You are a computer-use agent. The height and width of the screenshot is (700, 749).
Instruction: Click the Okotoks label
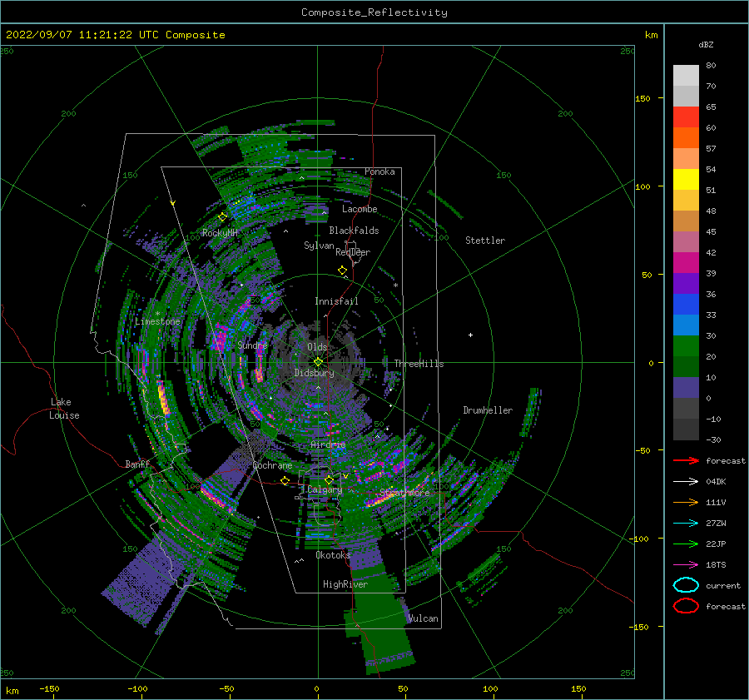[333, 555]
